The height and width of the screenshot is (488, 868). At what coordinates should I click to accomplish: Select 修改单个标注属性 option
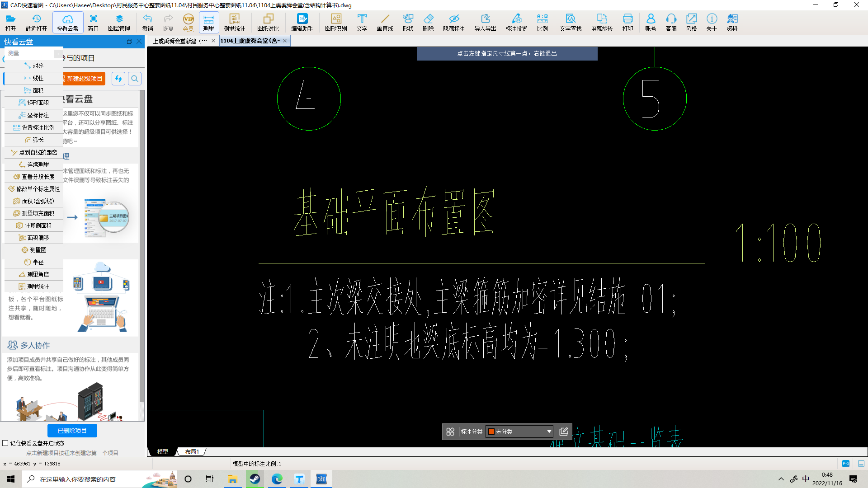click(x=34, y=189)
